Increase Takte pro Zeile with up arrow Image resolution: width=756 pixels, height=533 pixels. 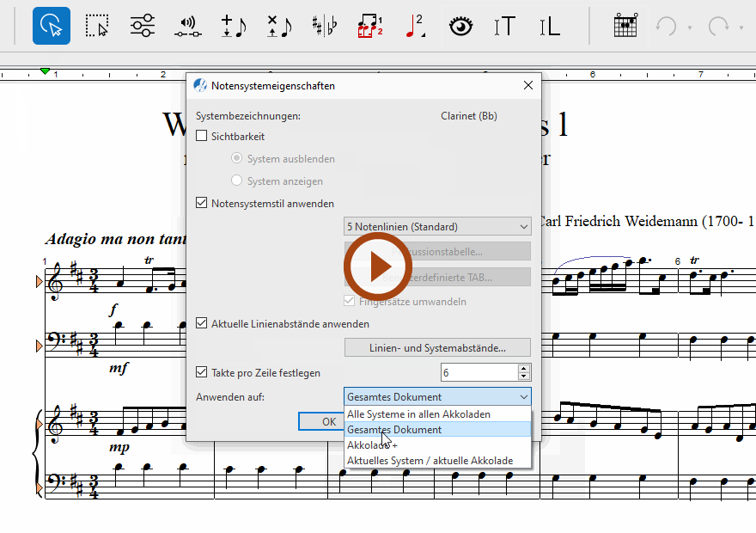[524, 368]
